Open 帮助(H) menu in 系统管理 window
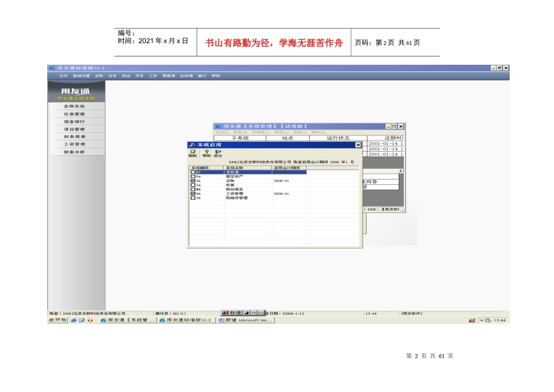 [318, 132]
